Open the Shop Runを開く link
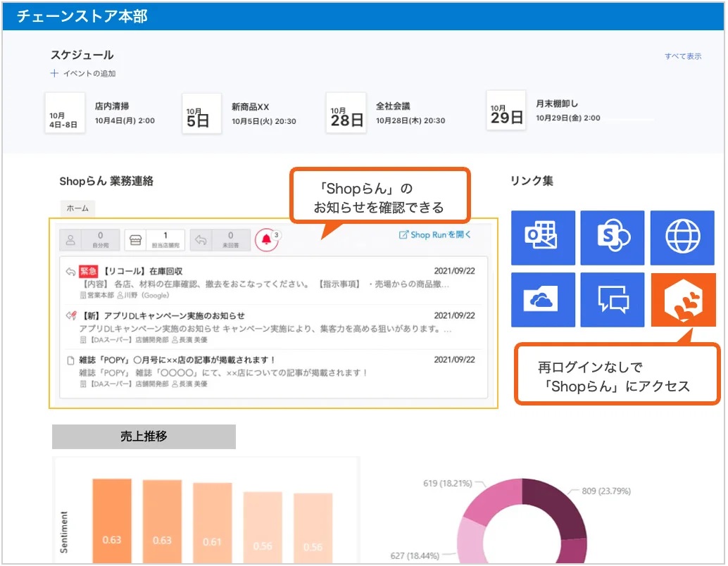 pyautogui.click(x=435, y=234)
